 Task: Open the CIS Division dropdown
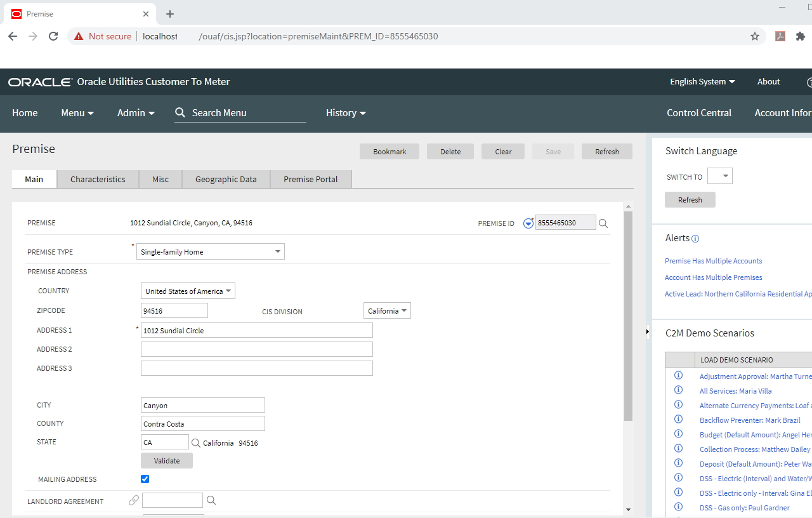(x=387, y=311)
